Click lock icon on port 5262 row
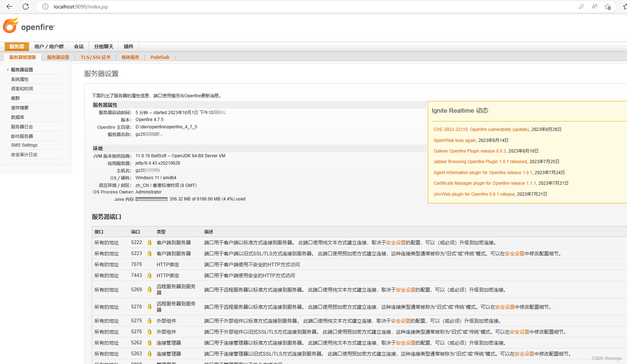 point(149,343)
